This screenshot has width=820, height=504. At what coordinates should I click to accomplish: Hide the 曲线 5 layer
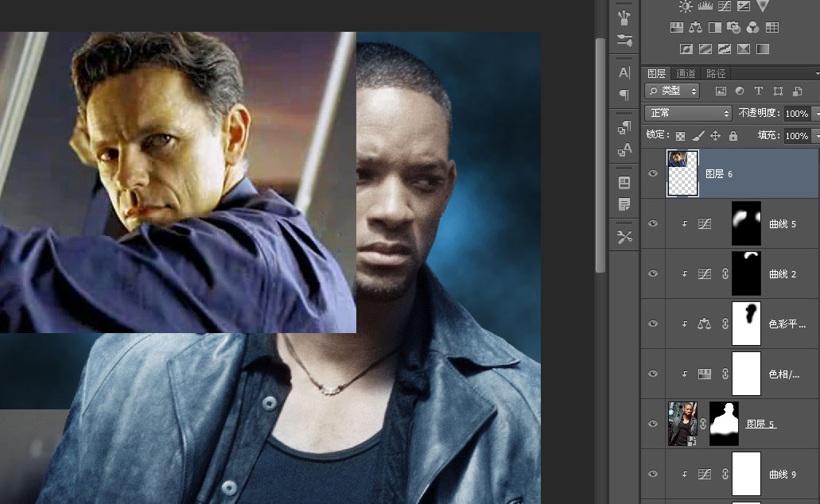pos(653,223)
